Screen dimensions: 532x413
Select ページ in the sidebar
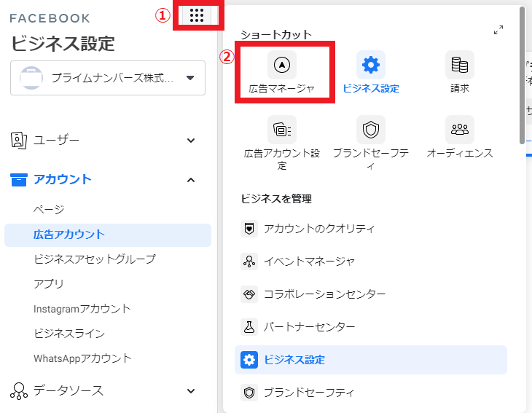click(x=49, y=210)
